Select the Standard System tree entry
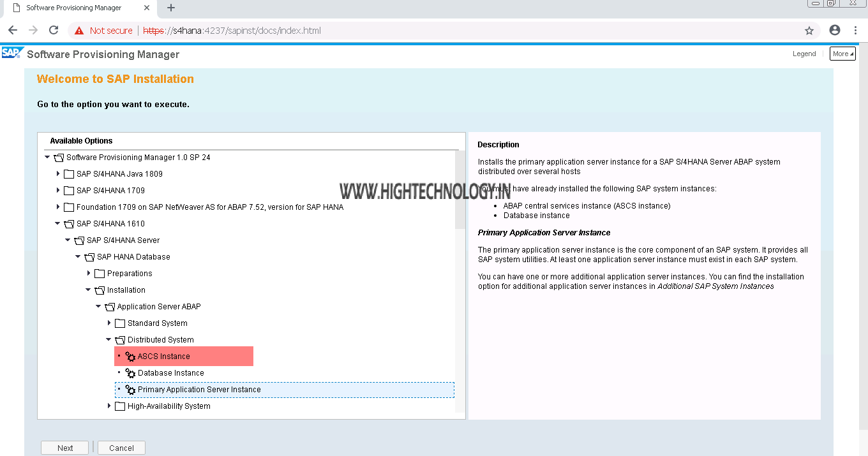 158,323
